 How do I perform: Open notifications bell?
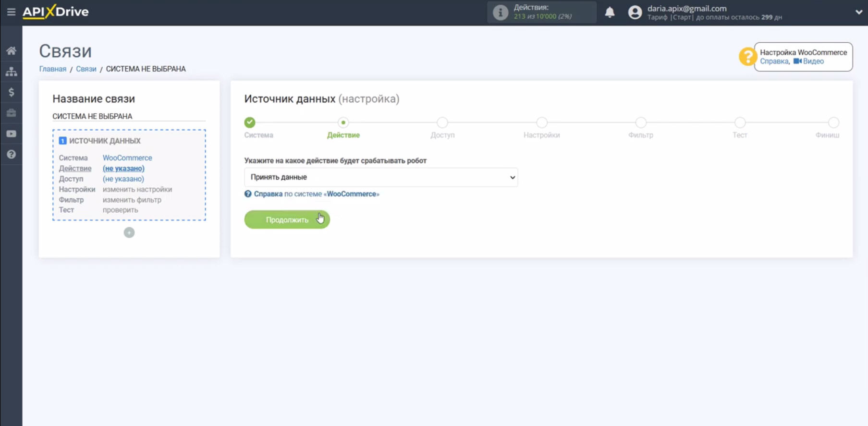pyautogui.click(x=610, y=12)
